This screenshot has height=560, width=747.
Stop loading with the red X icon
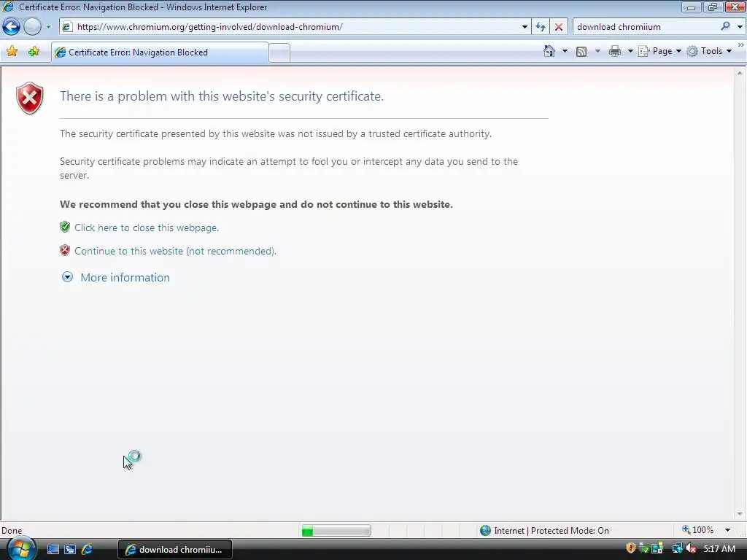558,27
